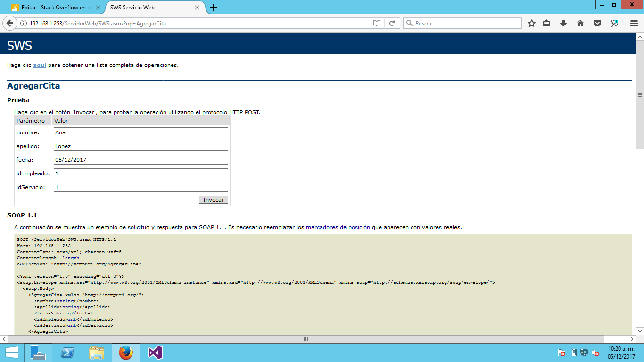Click the idEmpleado input field
This screenshot has width=644, height=362.
141,173
